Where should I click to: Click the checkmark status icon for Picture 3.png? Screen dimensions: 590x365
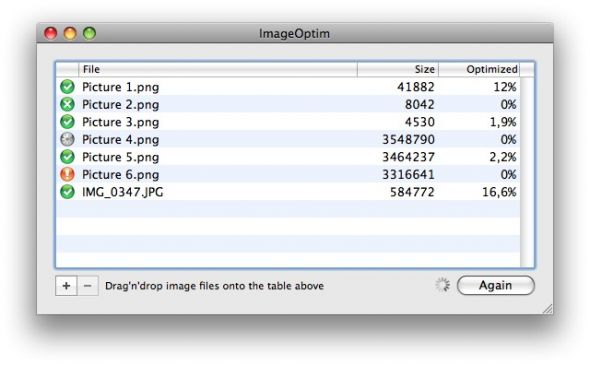[67, 122]
